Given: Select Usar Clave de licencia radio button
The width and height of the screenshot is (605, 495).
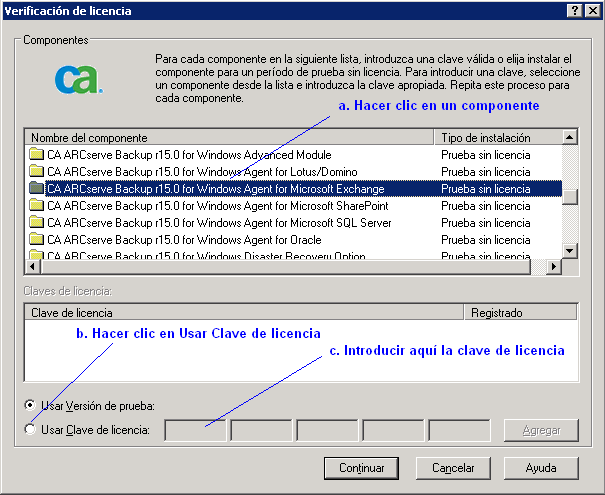Looking at the screenshot, I should [30, 429].
